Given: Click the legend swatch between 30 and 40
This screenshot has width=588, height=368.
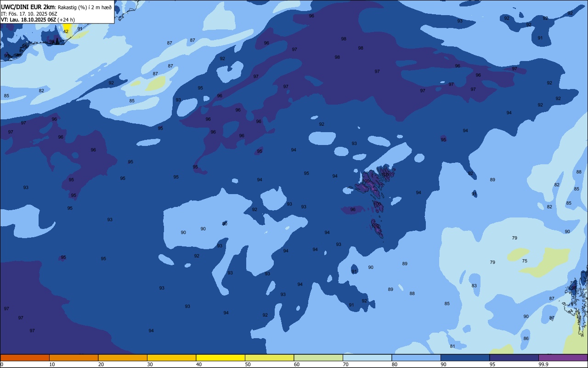Looking at the screenshot, I should click(171, 357).
